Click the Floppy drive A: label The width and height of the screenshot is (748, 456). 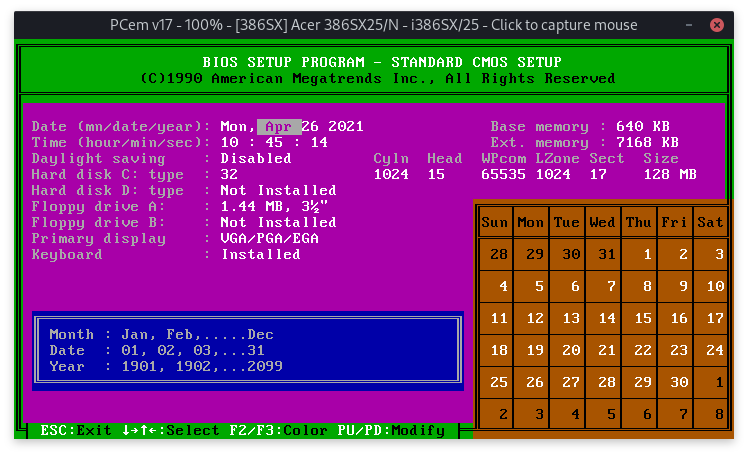(98, 207)
